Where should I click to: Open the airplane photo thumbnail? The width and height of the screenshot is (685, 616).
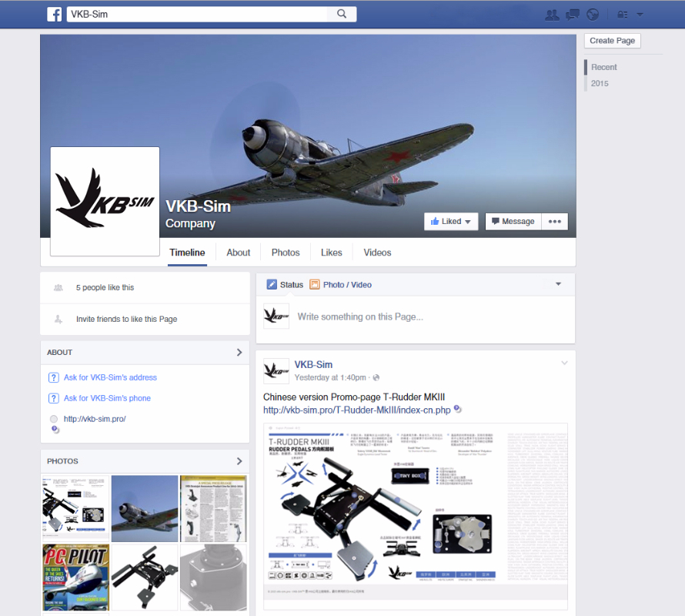(x=145, y=508)
